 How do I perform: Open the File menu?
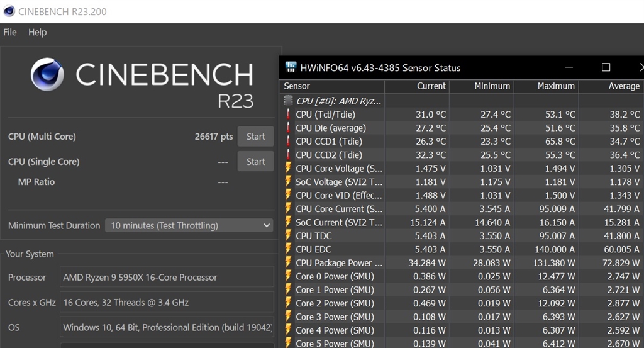click(x=10, y=32)
